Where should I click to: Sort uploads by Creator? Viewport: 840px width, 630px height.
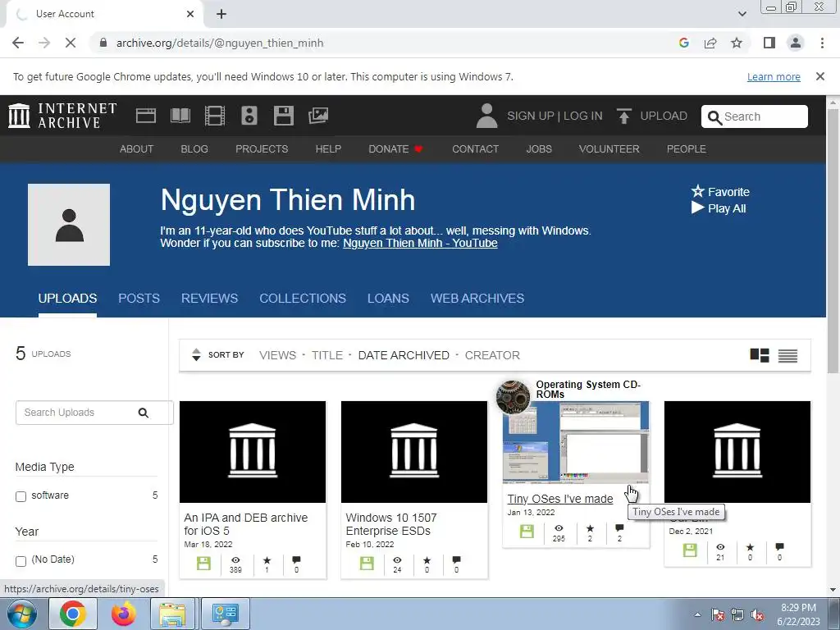click(492, 355)
